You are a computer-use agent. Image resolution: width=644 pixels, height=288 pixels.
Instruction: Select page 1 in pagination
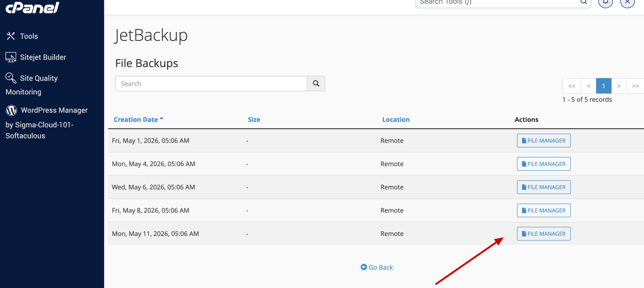(x=604, y=86)
